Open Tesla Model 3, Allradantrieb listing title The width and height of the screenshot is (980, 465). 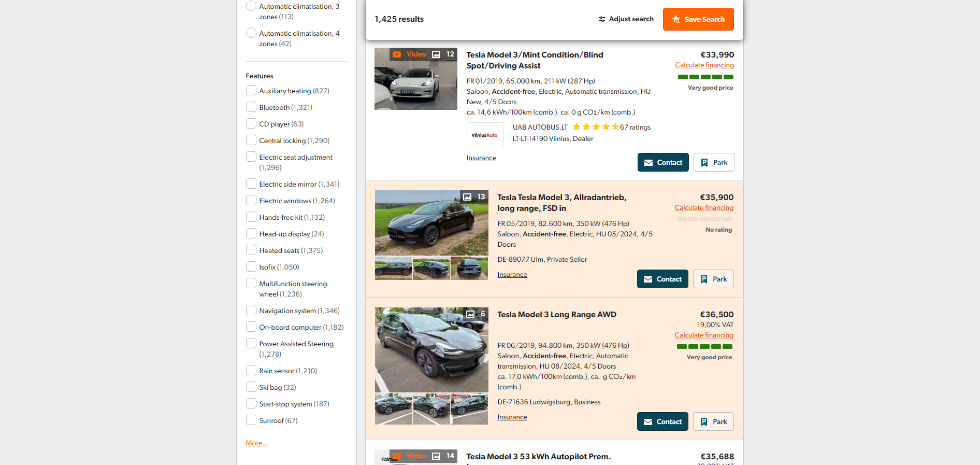[x=562, y=203]
